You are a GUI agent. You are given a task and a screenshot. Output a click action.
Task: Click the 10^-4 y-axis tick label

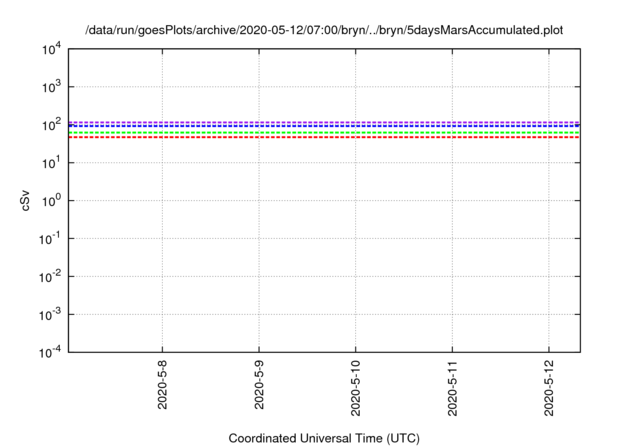click(50, 352)
